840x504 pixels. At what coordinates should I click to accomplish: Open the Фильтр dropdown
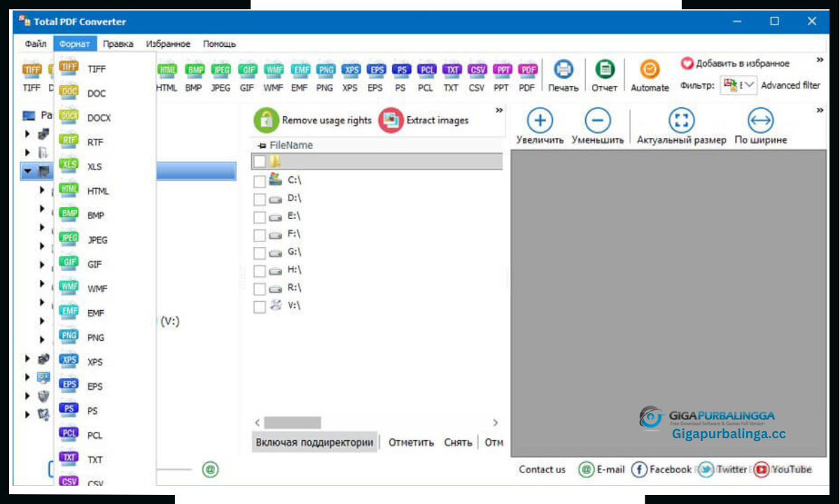(739, 85)
